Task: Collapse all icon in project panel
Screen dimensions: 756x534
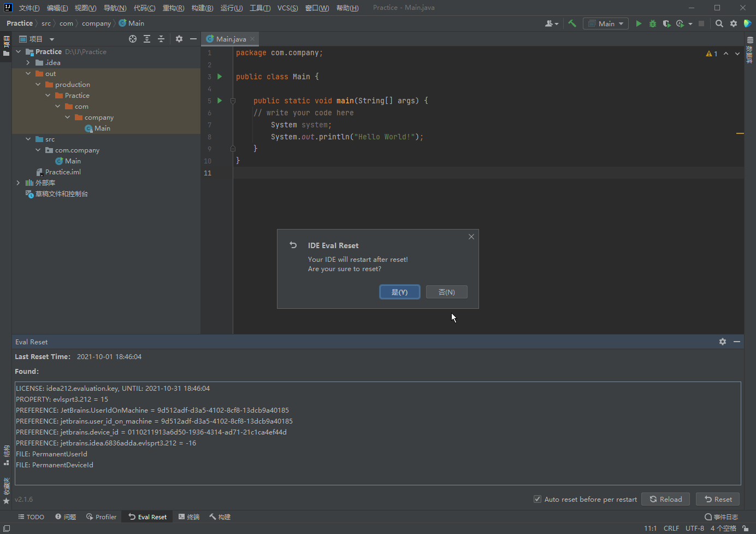Action: tap(161, 39)
